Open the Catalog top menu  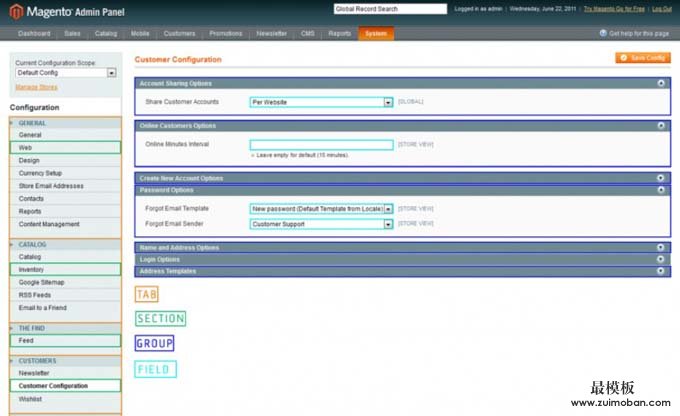coord(106,33)
